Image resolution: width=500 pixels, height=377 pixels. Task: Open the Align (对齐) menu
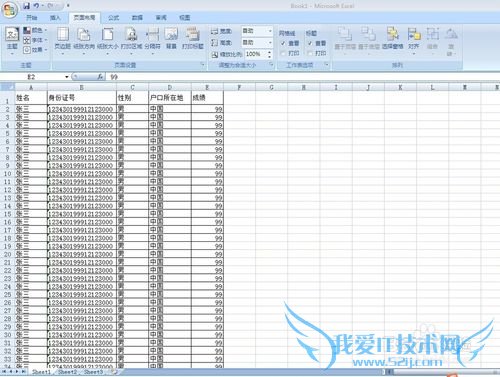click(414, 41)
